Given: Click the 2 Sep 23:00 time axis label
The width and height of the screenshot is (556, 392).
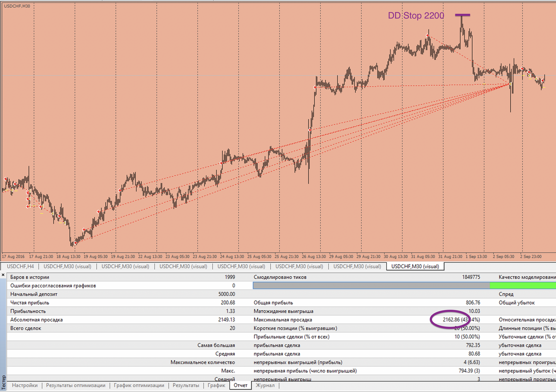Looking at the screenshot, I should pyautogui.click(x=531, y=256).
